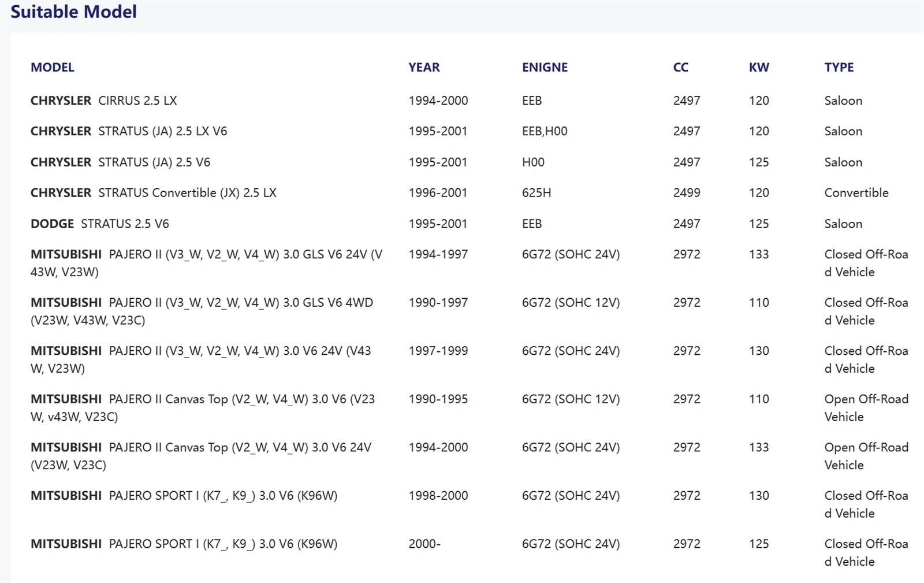
Task: Select the CC column header
Action: point(681,67)
